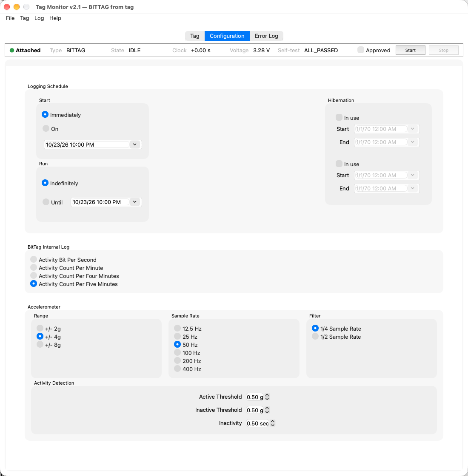Click the Active Threshold value field
Viewport: 468px width, 476px height.
click(x=255, y=397)
